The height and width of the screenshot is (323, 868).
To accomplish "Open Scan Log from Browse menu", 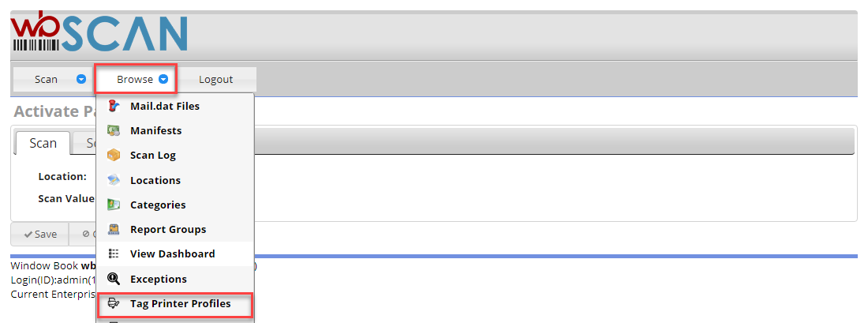I will point(175,155).
